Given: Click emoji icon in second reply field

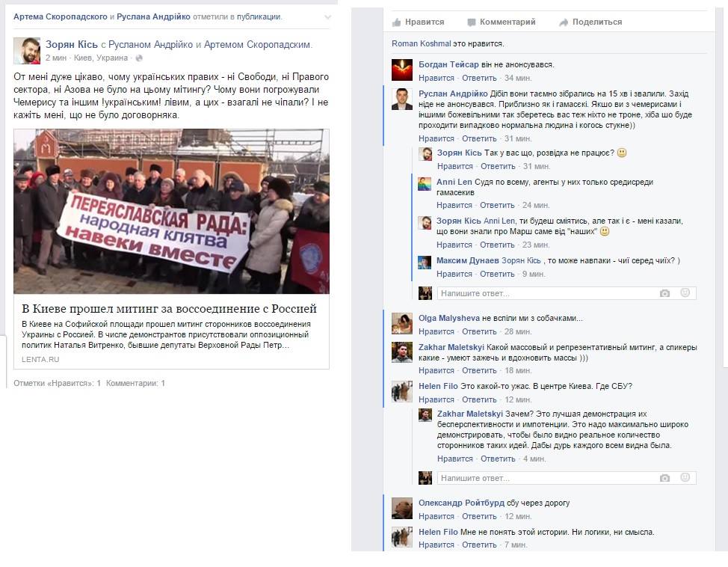Looking at the screenshot, I should pyautogui.click(x=685, y=477).
